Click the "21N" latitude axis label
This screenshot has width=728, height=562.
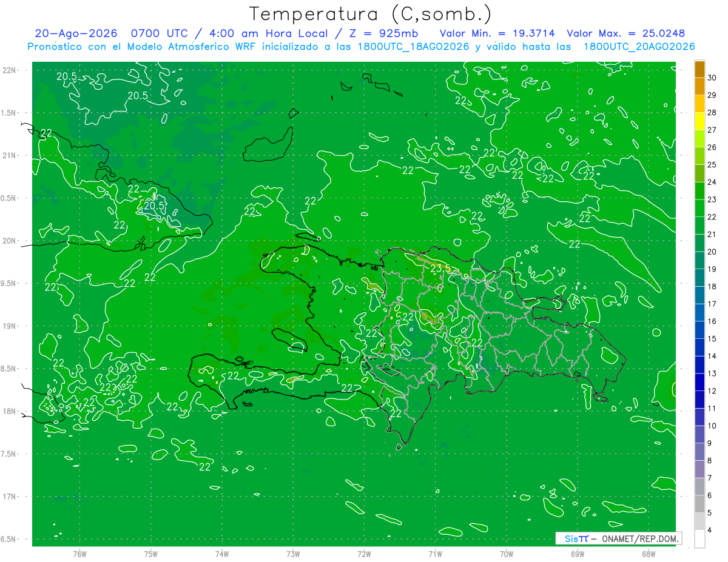tap(8, 155)
